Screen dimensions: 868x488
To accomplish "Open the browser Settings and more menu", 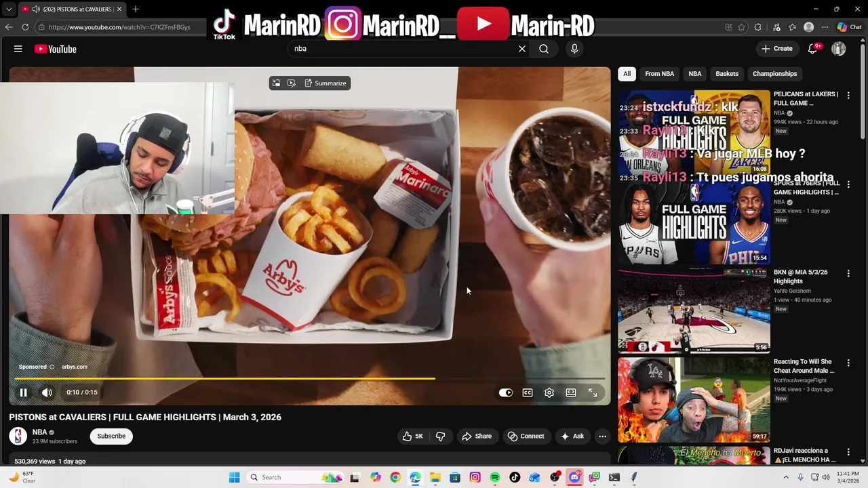I will click(825, 27).
